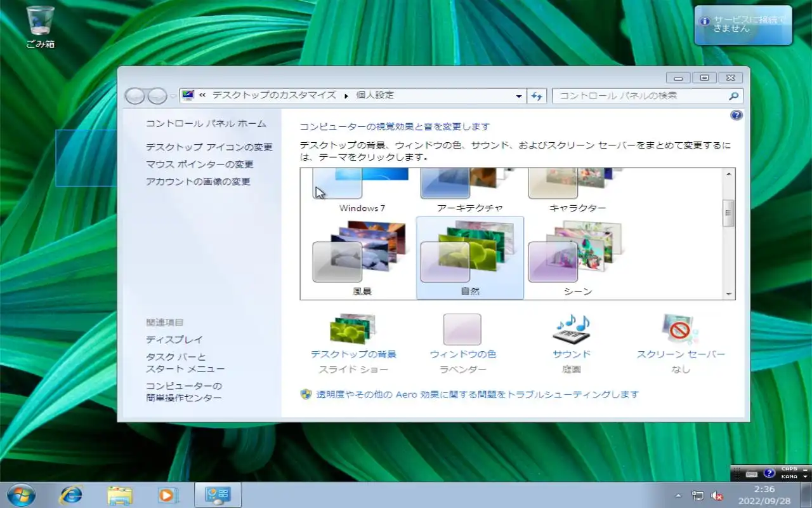The image size is (812, 508).
Task: Open コントロール パネル ホーム link
Action: pos(206,124)
